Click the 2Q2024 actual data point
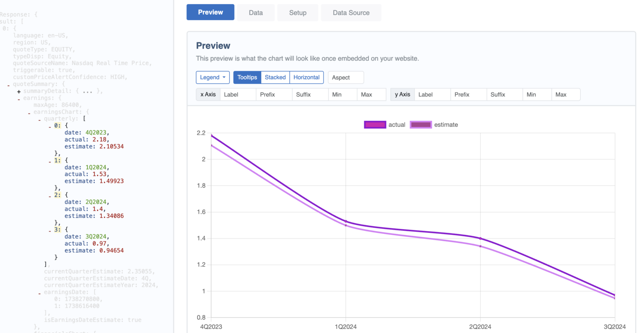Viewport: 644px width, 333px height. pos(480,238)
